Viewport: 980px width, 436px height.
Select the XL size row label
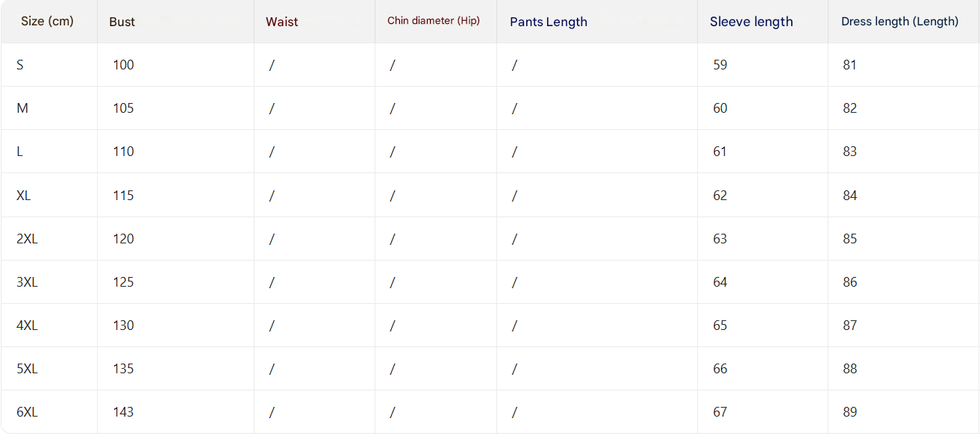pos(24,196)
